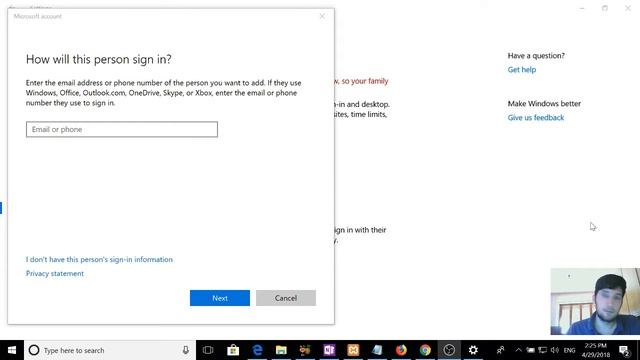Open Give us feedback link in Settings
This screenshot has width=640, height=360.
click(536, 118)
